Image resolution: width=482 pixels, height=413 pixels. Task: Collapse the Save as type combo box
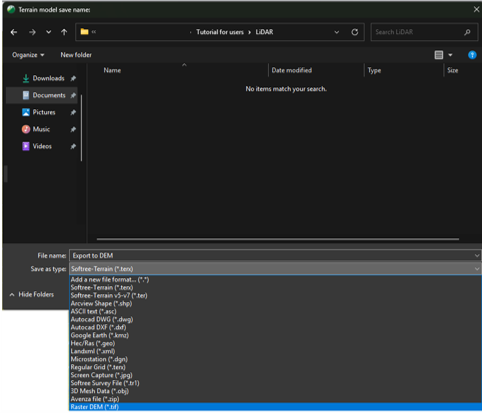275,269
